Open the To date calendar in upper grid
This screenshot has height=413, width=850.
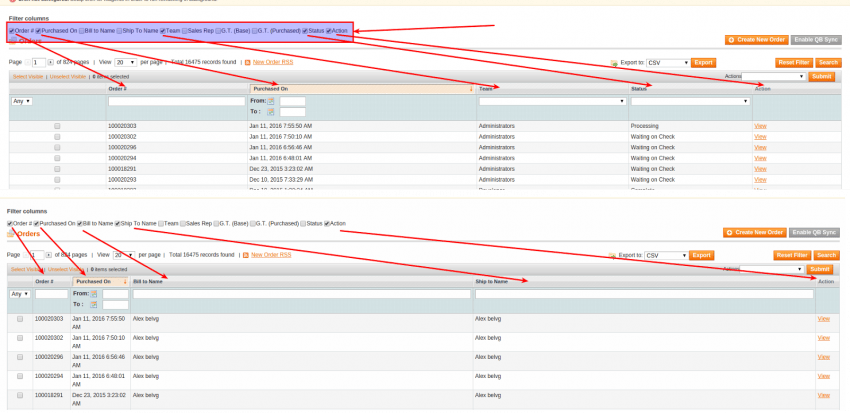pos(271,112)
